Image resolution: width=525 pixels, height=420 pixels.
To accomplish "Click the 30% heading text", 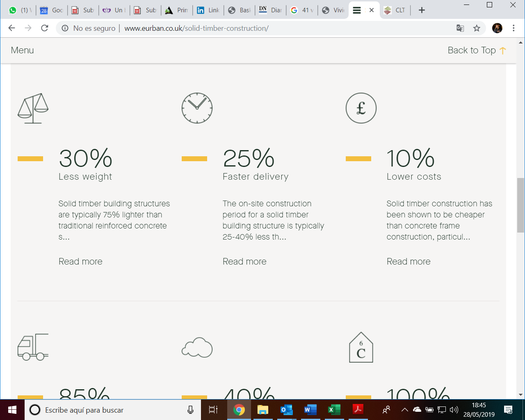I will pos(85,158).
